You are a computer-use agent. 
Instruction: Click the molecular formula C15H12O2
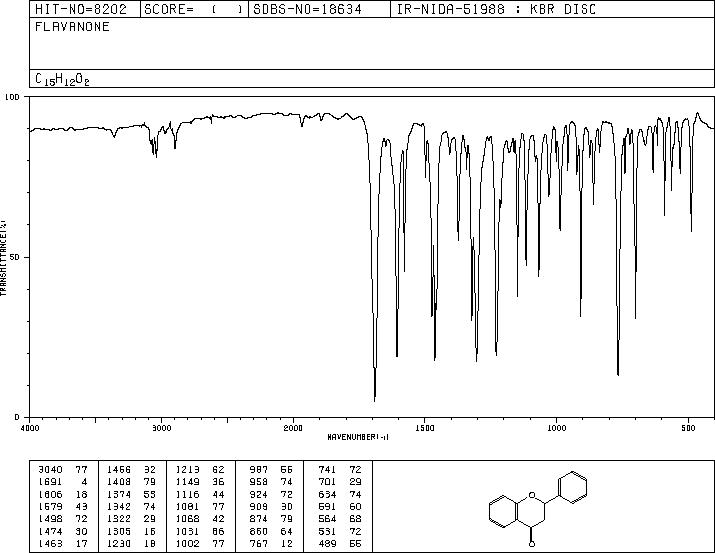(62, 79)
